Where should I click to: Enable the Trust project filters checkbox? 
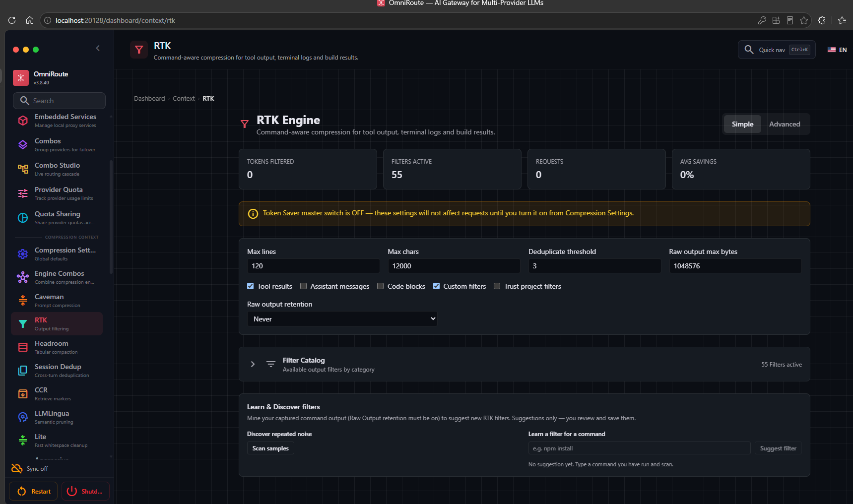497,286
